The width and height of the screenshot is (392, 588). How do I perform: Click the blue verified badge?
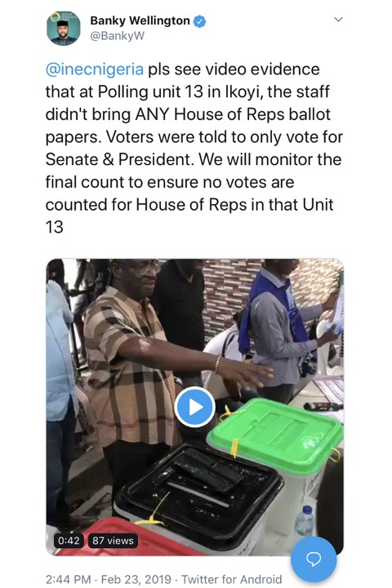199,21
